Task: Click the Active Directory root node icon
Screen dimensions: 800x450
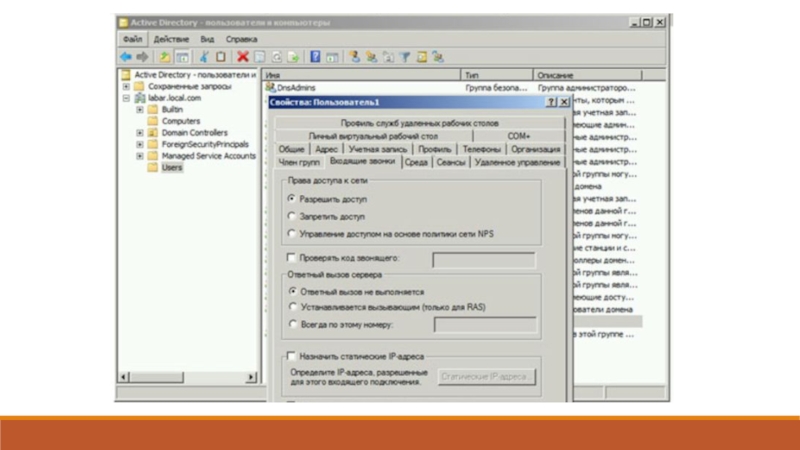Action: (x=126, y=75)
